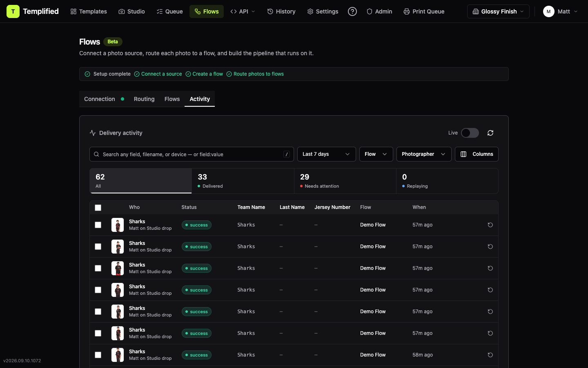The width and height of the screenshot is (588, 368).
Task: Replay the sixth Sharks row delivery
Action: pyautogui.click(x=490, y=333)
